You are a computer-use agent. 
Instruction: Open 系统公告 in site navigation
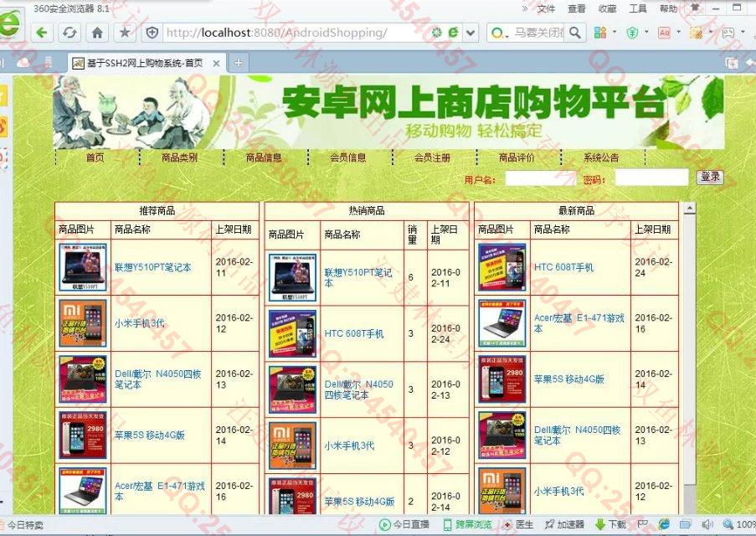pos(601,157)
